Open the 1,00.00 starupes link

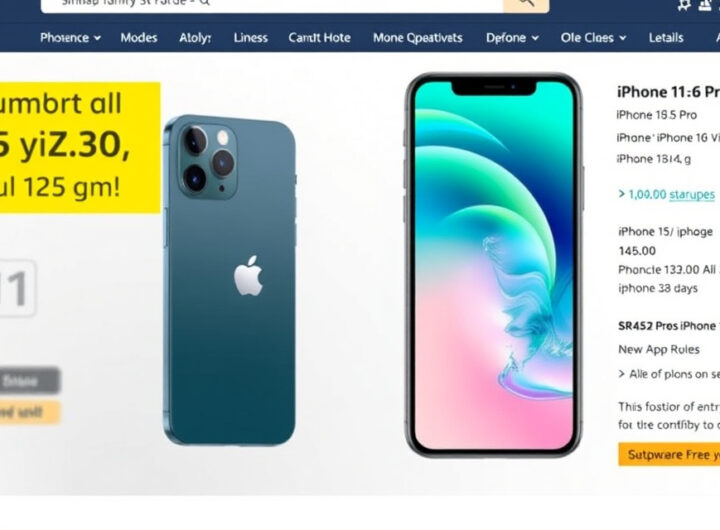[667, 194]
